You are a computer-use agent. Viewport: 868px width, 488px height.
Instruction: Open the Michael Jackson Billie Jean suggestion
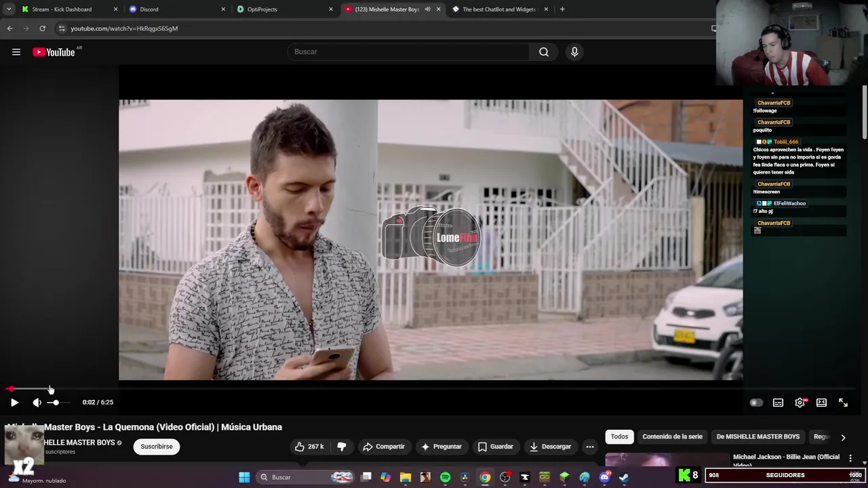786,460
